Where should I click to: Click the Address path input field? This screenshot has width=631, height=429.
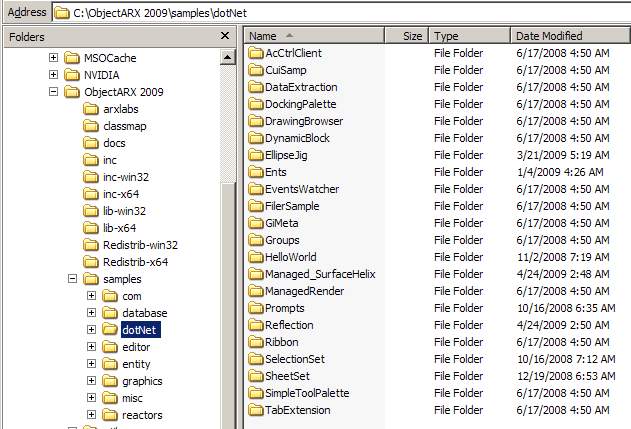pyautogui.click(x=341, y=13)
